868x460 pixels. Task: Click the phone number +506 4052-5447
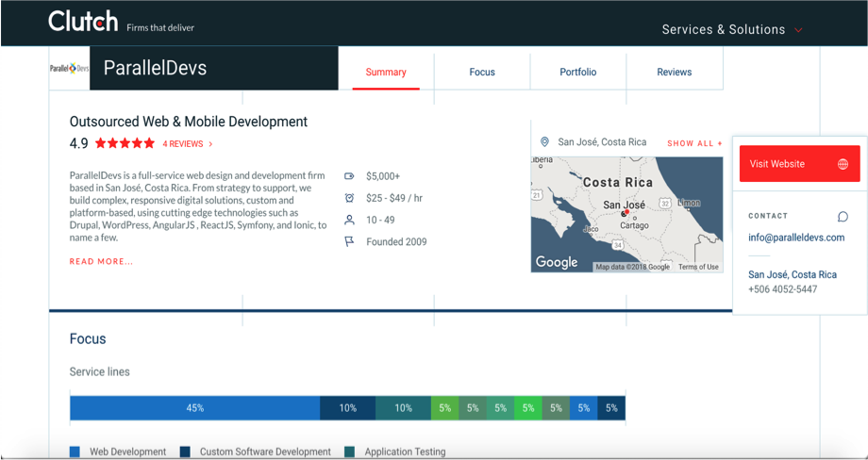pos(782,289)
